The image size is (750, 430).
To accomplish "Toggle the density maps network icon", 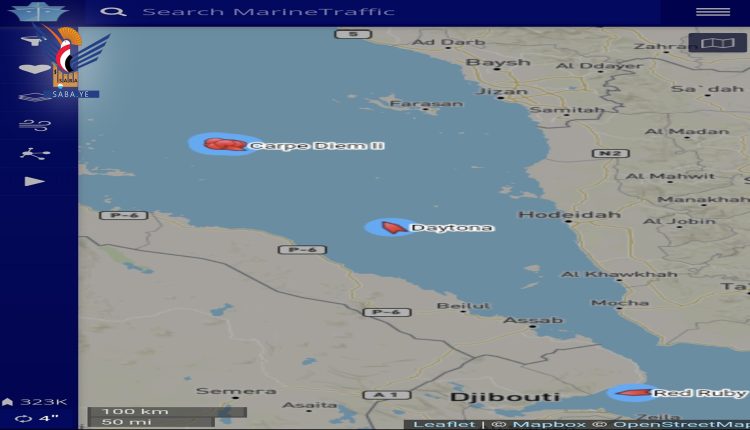I will [35, 153].
